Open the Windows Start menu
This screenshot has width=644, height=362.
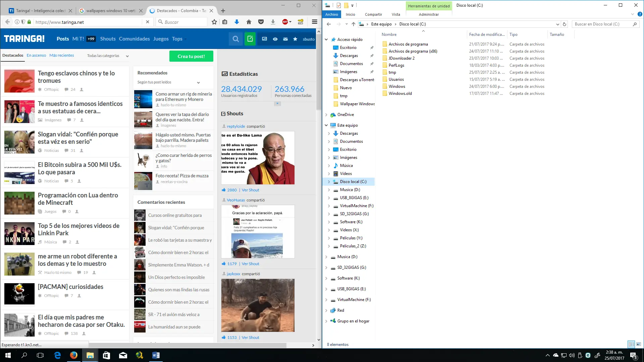pos(8,355)
